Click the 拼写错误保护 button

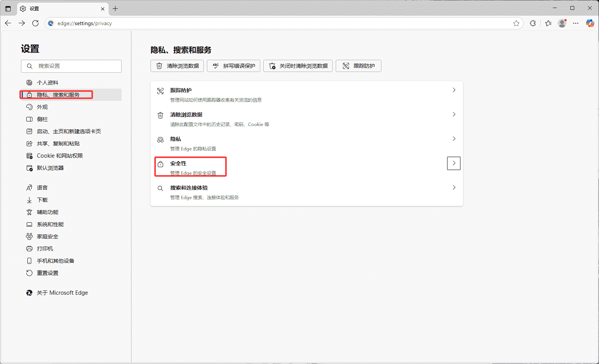[234, 66]
